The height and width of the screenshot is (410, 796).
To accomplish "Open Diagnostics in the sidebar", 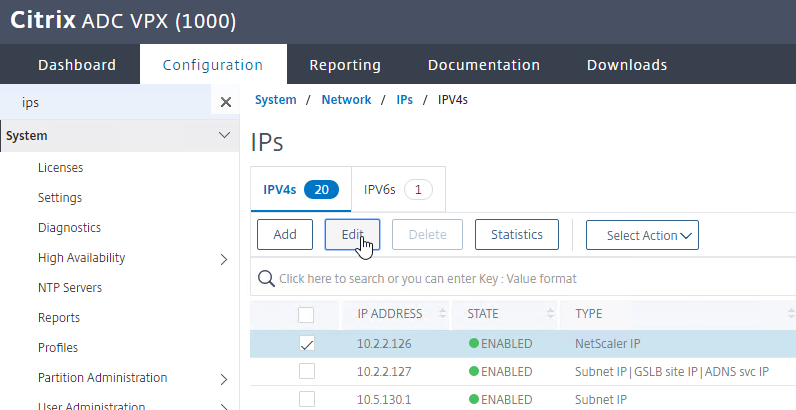I will point(70,227).
